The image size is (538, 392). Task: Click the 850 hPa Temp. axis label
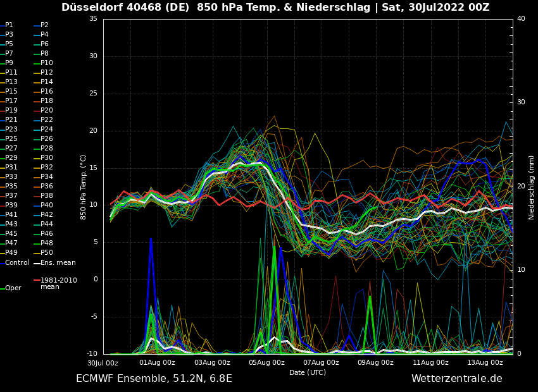tap(83, 187)
